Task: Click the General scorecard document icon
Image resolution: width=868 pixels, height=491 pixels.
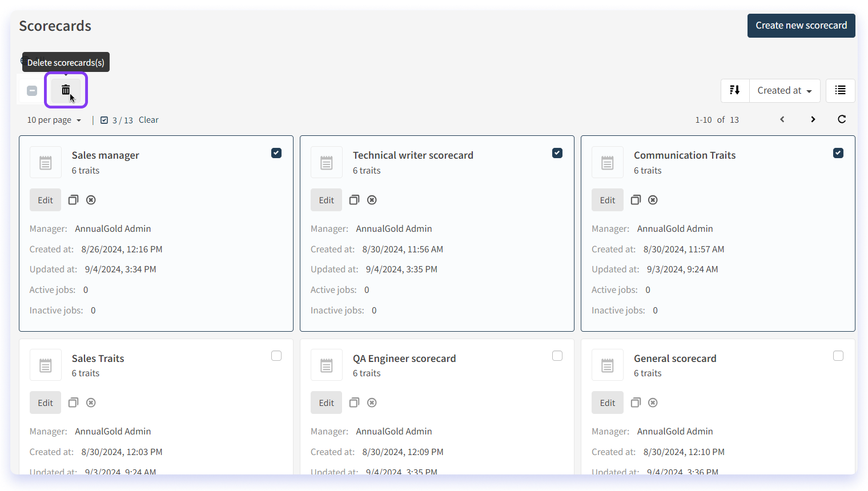Action: (608, 365)
